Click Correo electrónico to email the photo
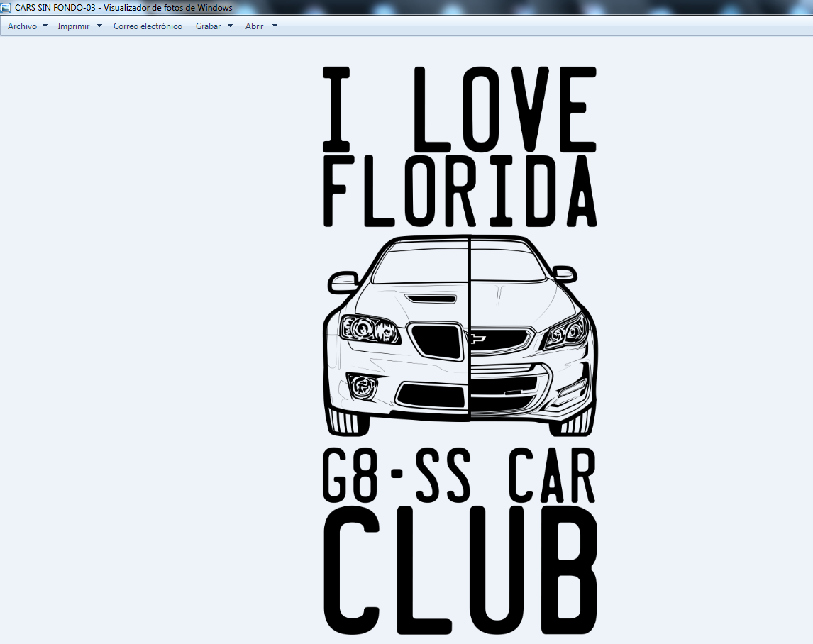This screenshot has width=813, height=644. (148, 26)
